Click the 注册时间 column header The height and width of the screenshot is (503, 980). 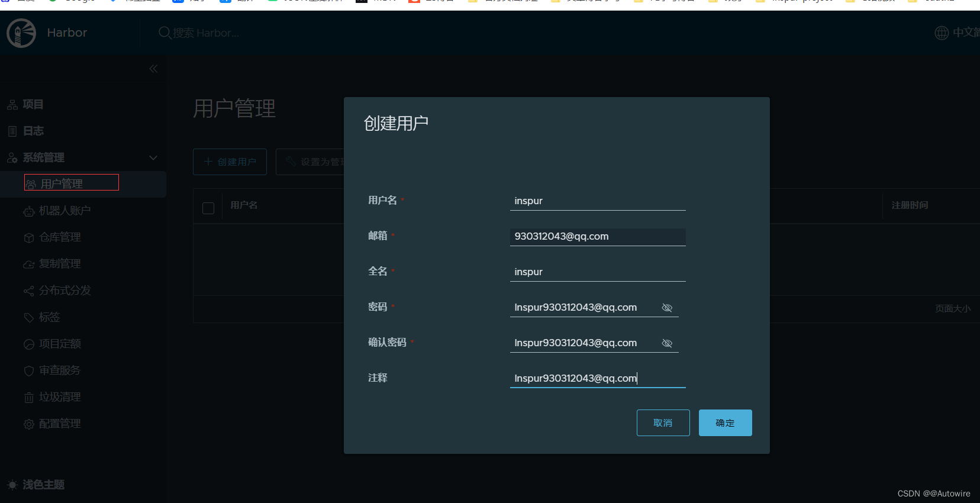pos(910,205)
